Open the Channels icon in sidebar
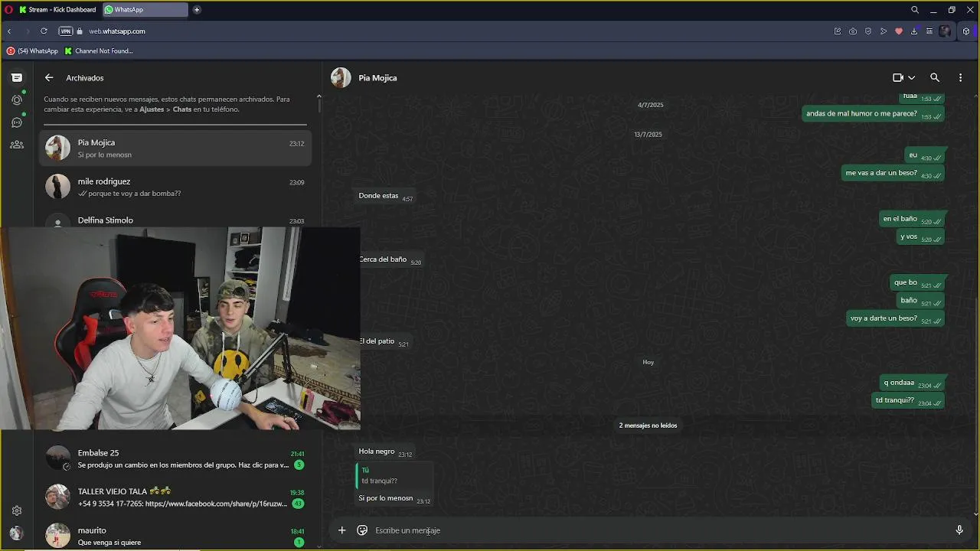This screenshot has width=980, height=551. click(17, 122)
